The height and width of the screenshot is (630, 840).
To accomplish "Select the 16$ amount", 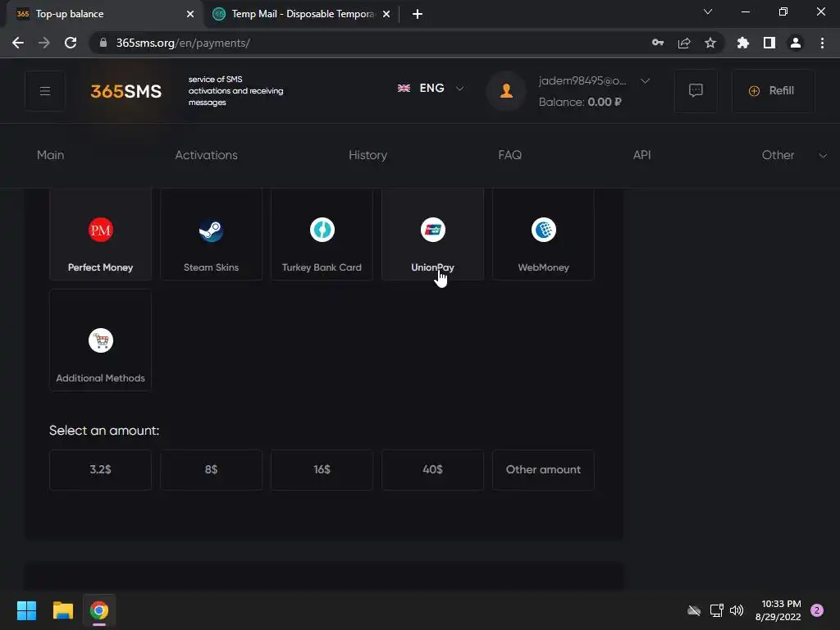I will tap(322, 470).
